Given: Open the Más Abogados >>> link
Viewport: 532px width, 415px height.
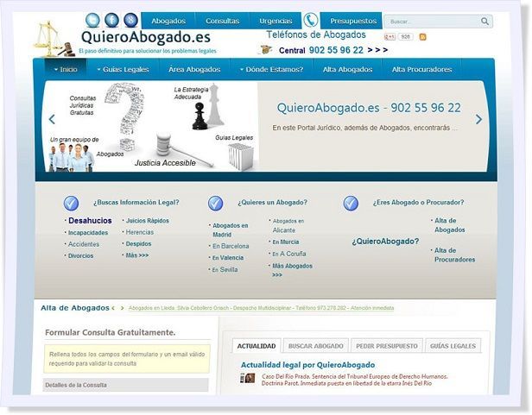Looking at the screenshot, I should pos(292,270).
